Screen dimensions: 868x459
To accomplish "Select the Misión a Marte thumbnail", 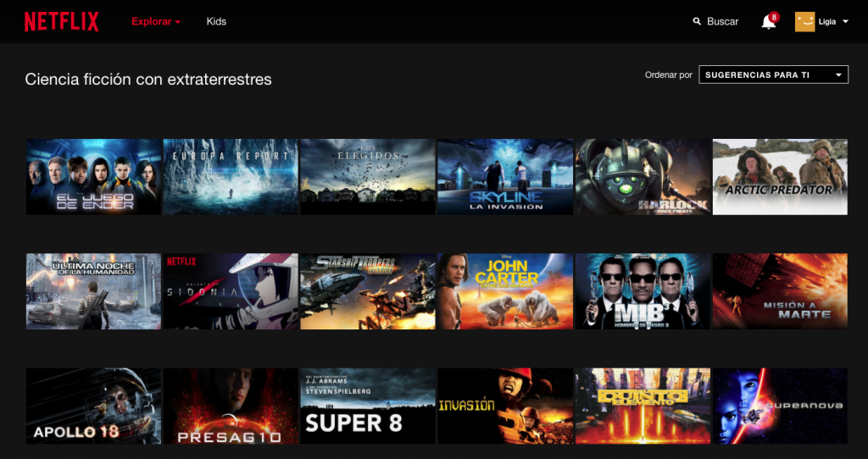I will coord(780,291).
